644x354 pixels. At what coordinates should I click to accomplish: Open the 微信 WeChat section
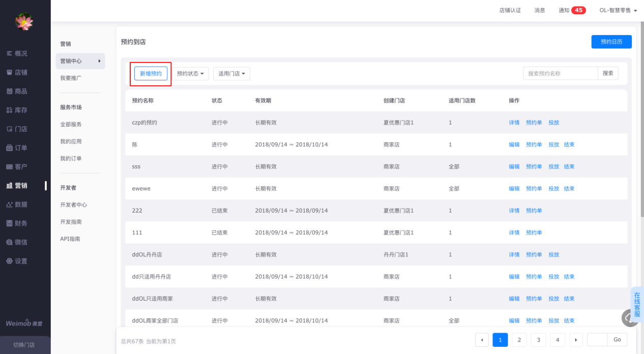tap(17, 242)
